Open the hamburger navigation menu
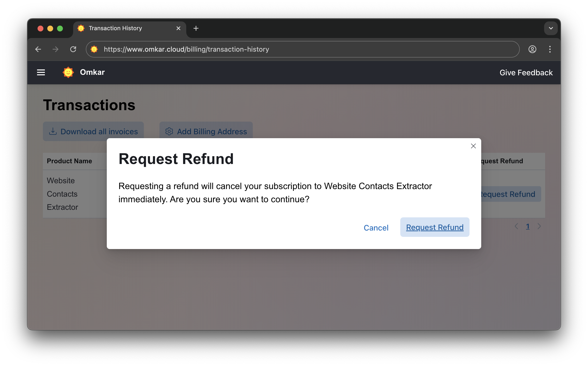The height and width of the screenshot is (366, 588). (x=41, y=72)
